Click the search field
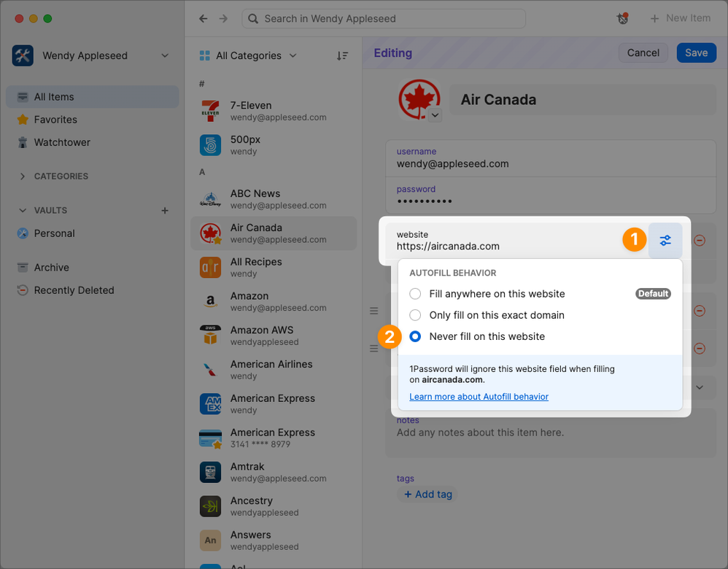This screenshot has height=569, width=728. pyautogui.click(x=384, y=18)
